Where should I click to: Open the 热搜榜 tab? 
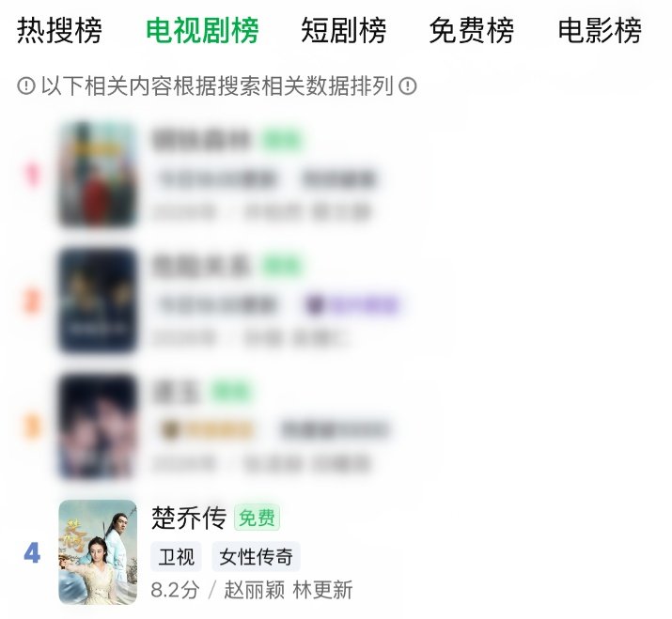59,31
